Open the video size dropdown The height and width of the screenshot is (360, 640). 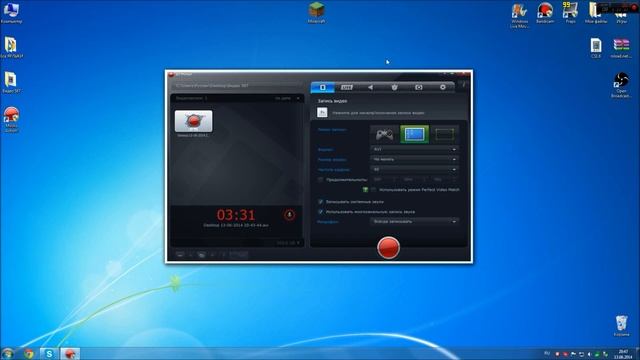[x=414, y=159]
